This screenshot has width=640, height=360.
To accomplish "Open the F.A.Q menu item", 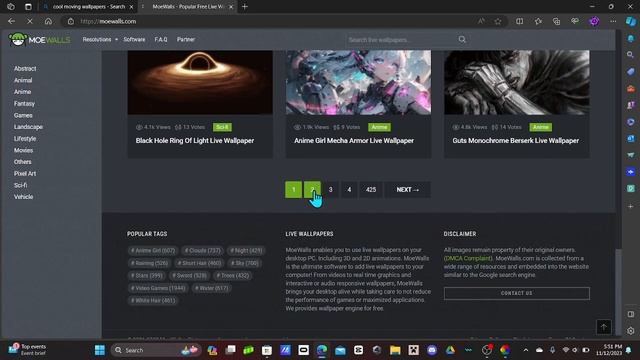I will [x=161, y=40].
